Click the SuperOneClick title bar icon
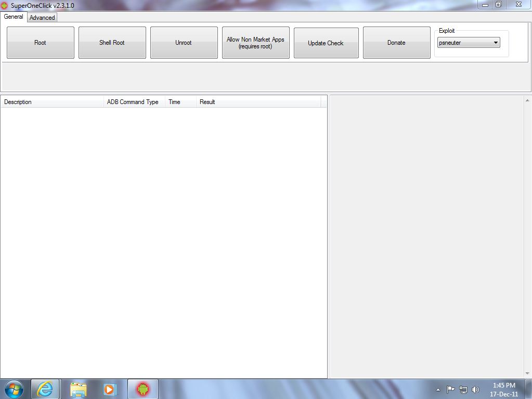The width and height of the screenshot is (532, 399). 4,5
